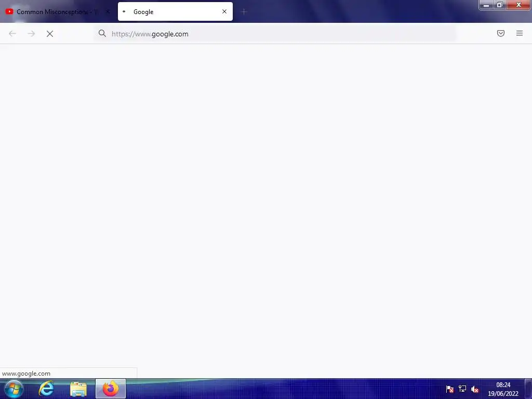532x399 pixels.
Task: Close the Firefox window
Action: point(519,5)
